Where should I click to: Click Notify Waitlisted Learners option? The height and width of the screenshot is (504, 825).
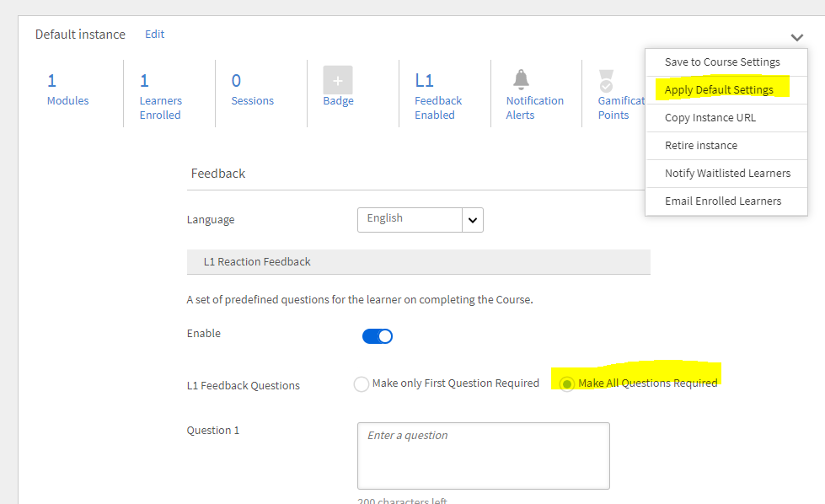727,174
